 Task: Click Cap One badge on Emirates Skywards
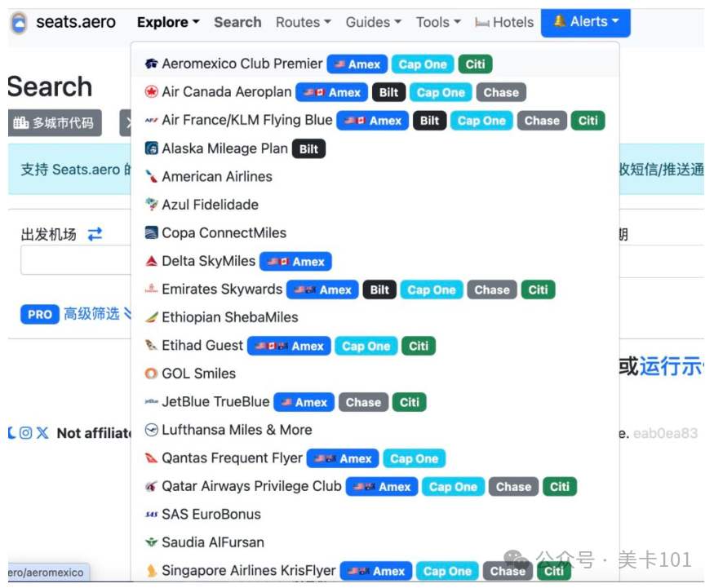[431, 290]
